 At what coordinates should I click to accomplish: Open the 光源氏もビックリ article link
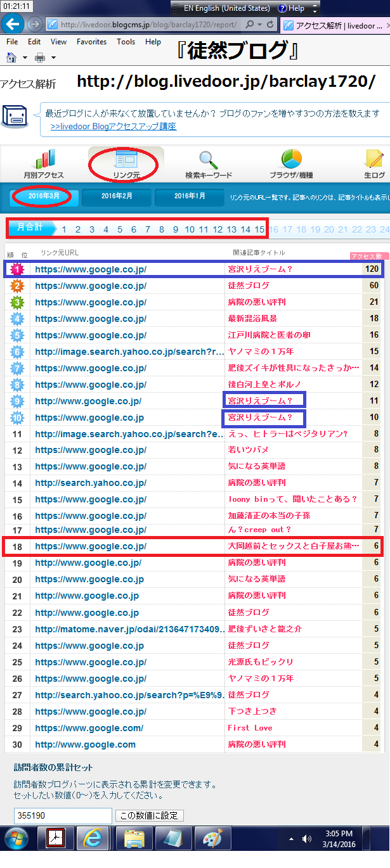[x=261, y=662]
